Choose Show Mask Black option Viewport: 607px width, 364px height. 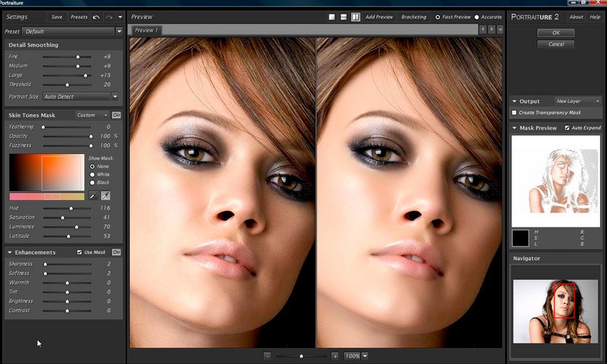tap(92, 183)
